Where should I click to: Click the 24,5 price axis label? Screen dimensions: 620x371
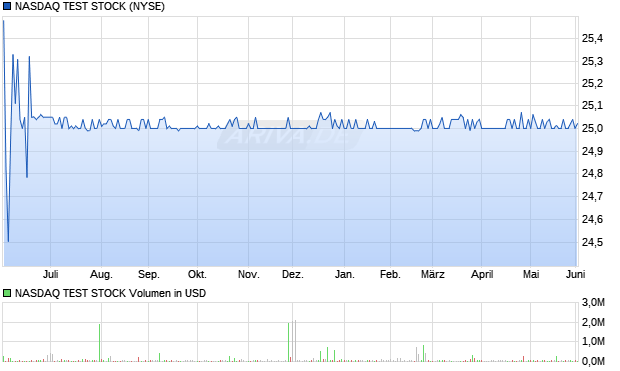(x=592, y=242)
